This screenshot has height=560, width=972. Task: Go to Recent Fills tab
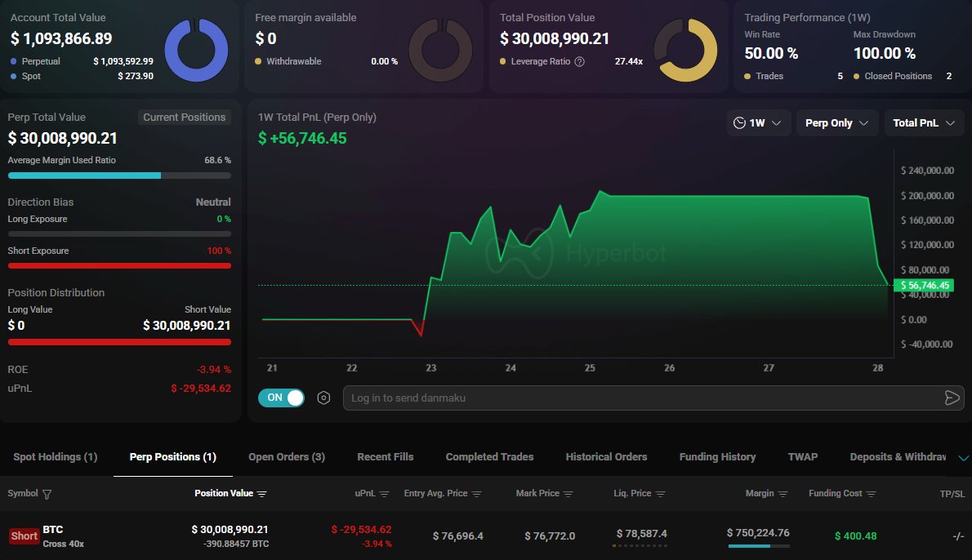coord(385,457)
